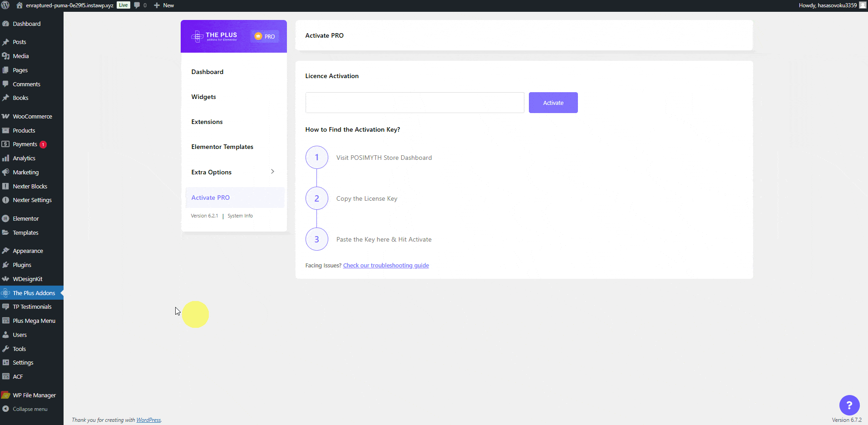Click the Templates folder icon
The height and width of the screenshot is (425, 868).
pyautogui.click(x=5, y=232)
